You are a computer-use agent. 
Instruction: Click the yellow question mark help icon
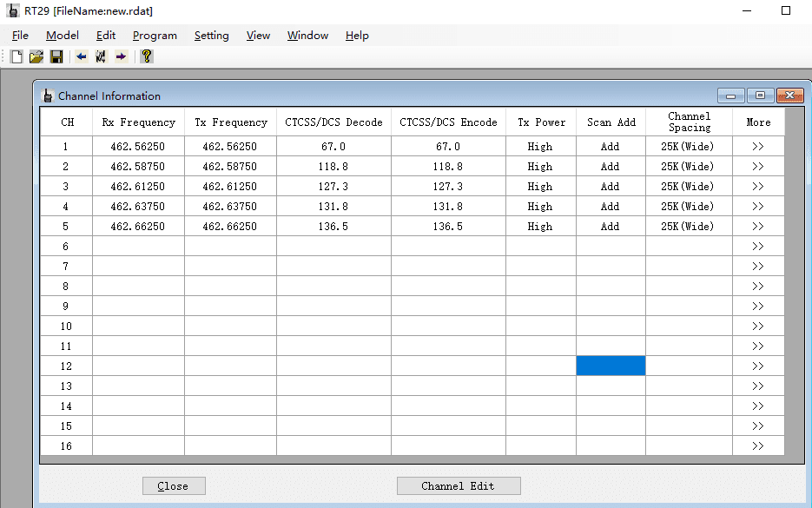(x=147, y=56)
